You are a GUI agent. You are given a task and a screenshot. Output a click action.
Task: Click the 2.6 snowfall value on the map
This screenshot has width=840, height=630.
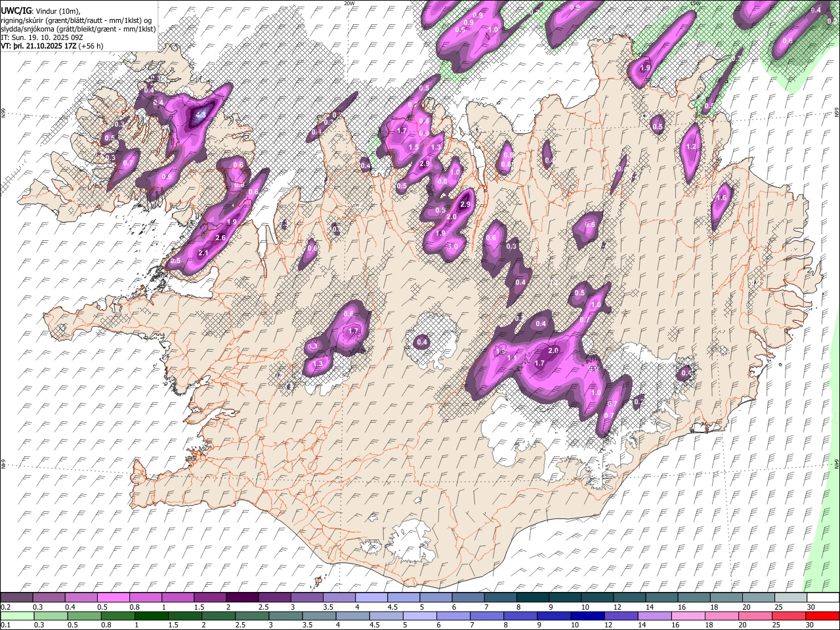pyautogui.click(x=220, y=238)
